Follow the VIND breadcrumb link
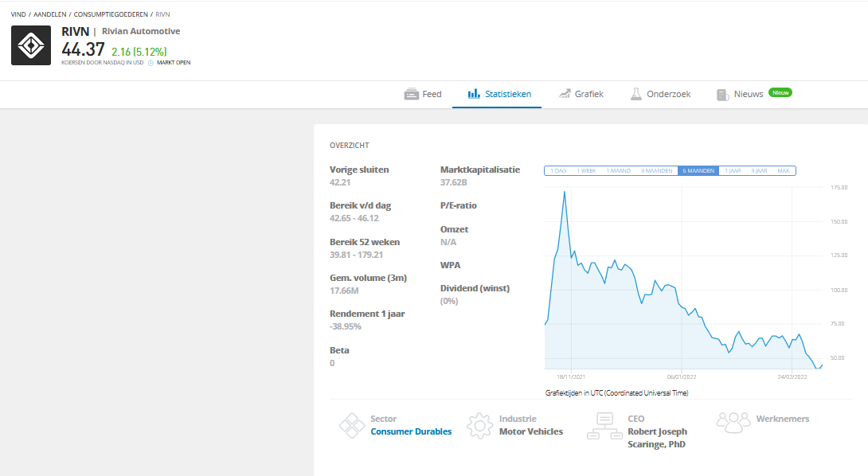The width and height of the screenshot is (868, 476). pyautogui.click(x=18, y=14)
